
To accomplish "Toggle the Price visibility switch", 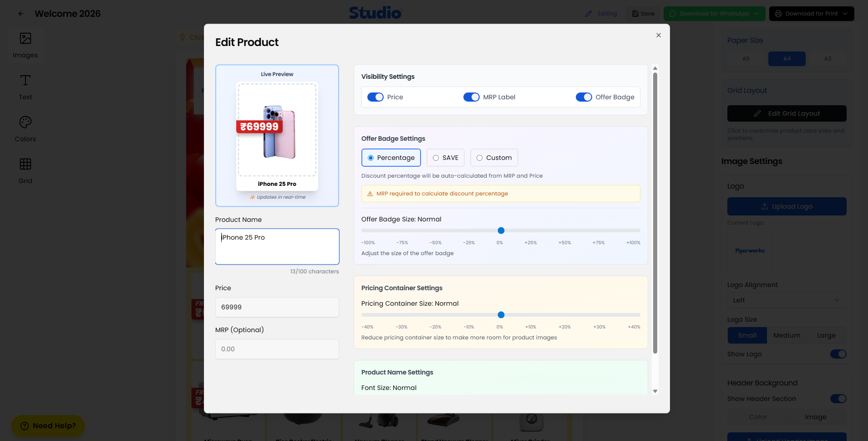I will click(x=376, y=97).
